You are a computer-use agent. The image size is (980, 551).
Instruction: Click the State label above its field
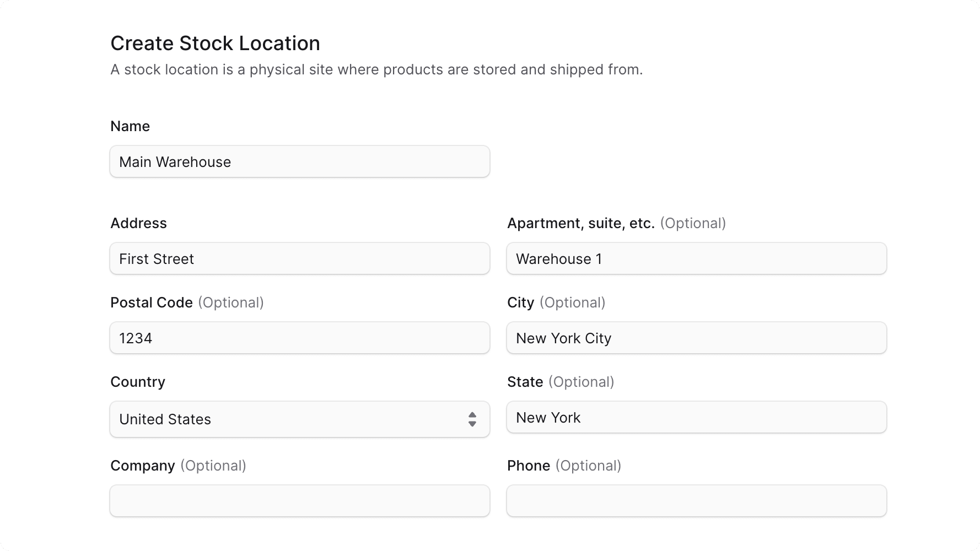[x=525, y=382]
